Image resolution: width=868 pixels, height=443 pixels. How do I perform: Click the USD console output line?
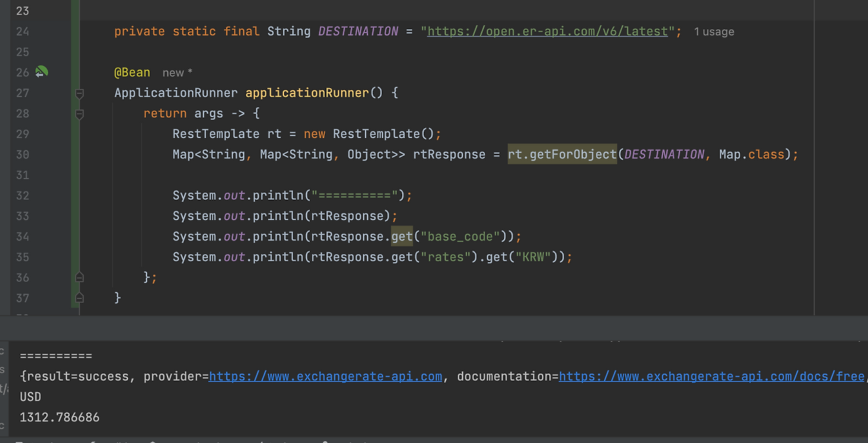coord(31,397)
